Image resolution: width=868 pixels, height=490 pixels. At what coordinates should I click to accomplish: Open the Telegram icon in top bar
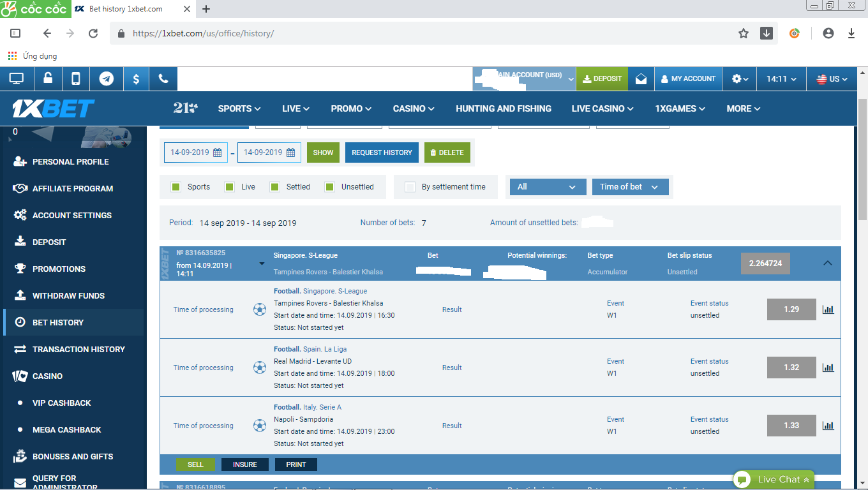pyautogui.click(x=107, y=78)
